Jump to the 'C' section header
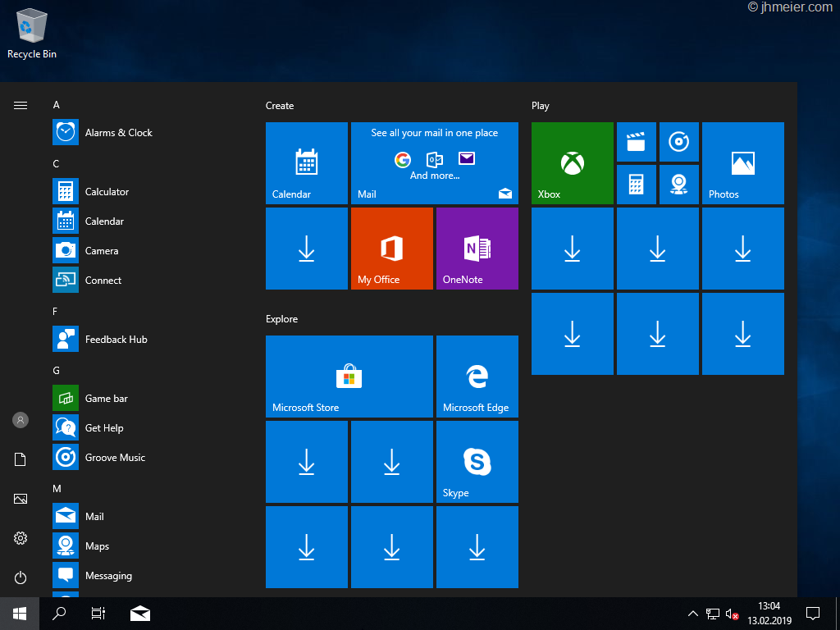 [x=56, y=163]
